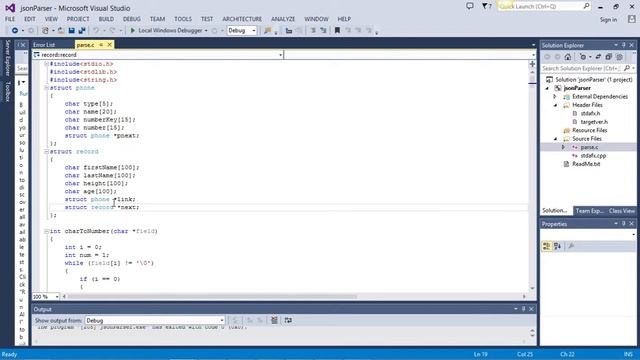Open the Toolbox side tab

pos(7,91)
